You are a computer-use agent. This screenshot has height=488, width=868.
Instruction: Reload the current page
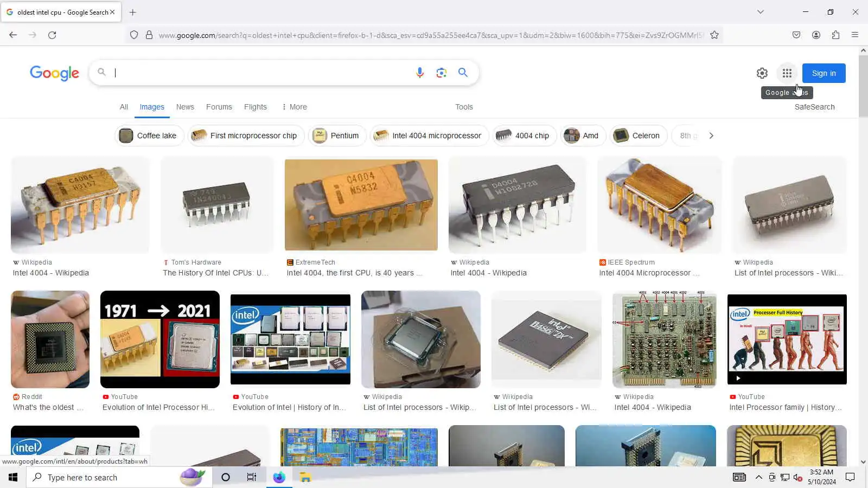pos(52,35)
